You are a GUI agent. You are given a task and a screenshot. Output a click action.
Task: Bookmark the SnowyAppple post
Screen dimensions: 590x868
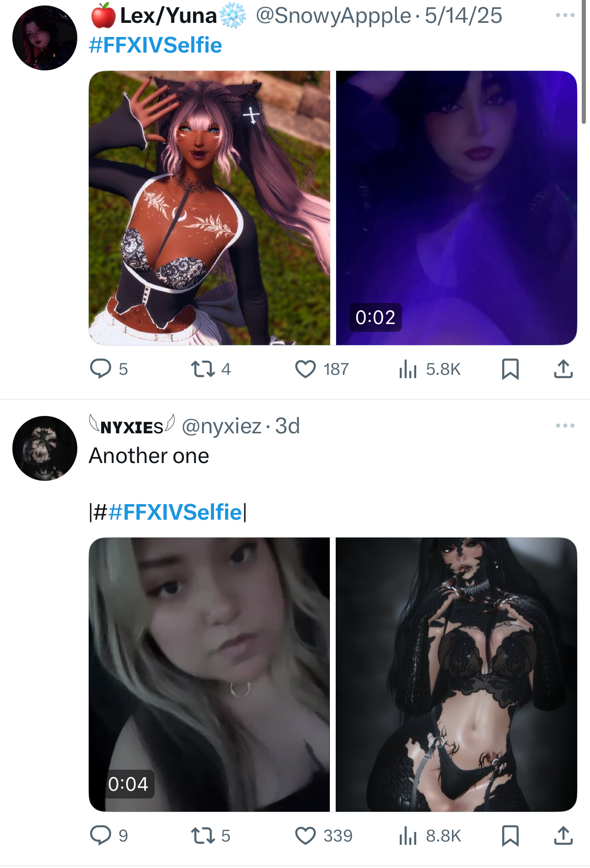click(x=510, y=369)
